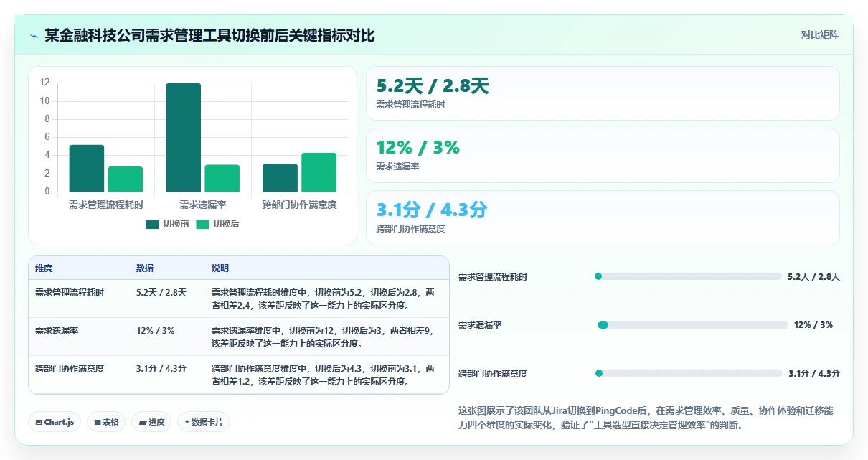This screenshot has width=868, height=460.
Task: Click the 跨部门协作满意度 progress bar
Action: pos(689,373)
